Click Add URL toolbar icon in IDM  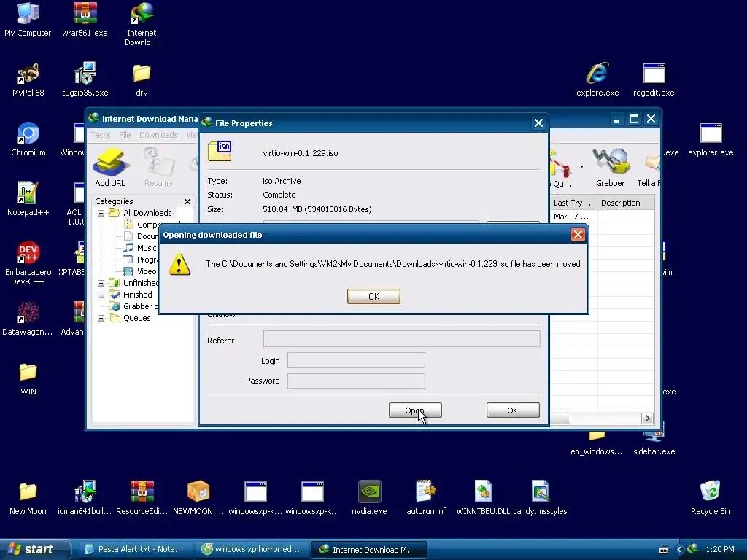[110, 167]
